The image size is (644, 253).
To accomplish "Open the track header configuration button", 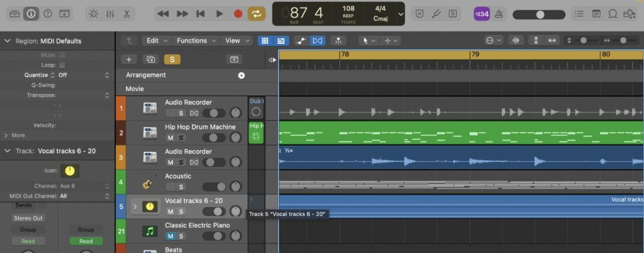I will tap(234, 60).
